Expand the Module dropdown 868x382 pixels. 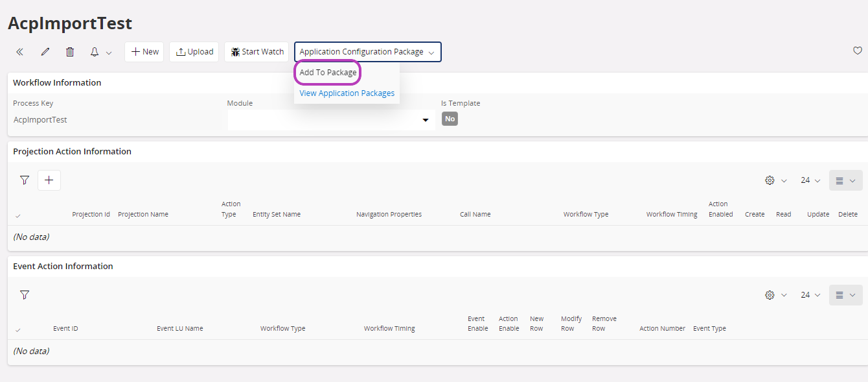click(426, 121)
